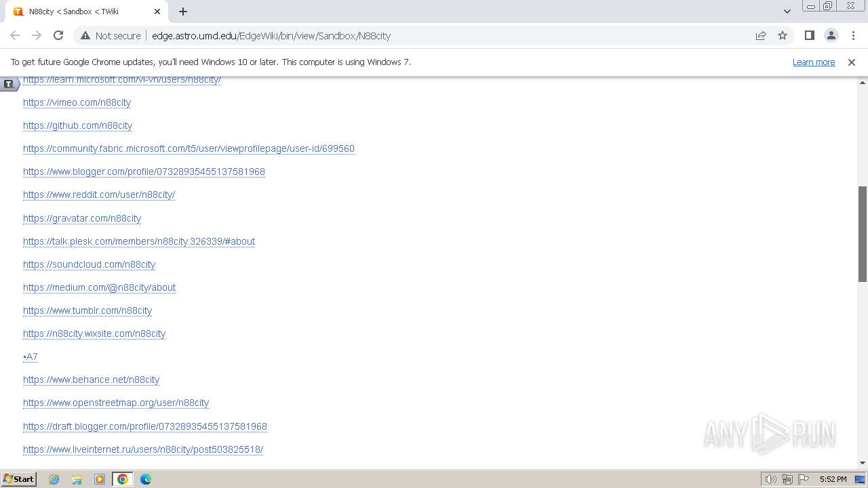Open the vimeo.com/n88city link

pos(77,102)
